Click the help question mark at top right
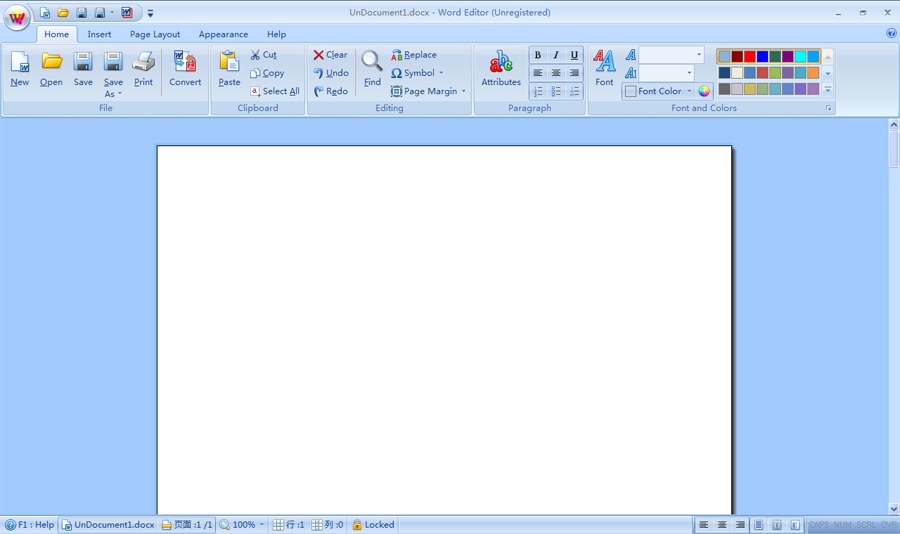 click(x=891, y=33)
